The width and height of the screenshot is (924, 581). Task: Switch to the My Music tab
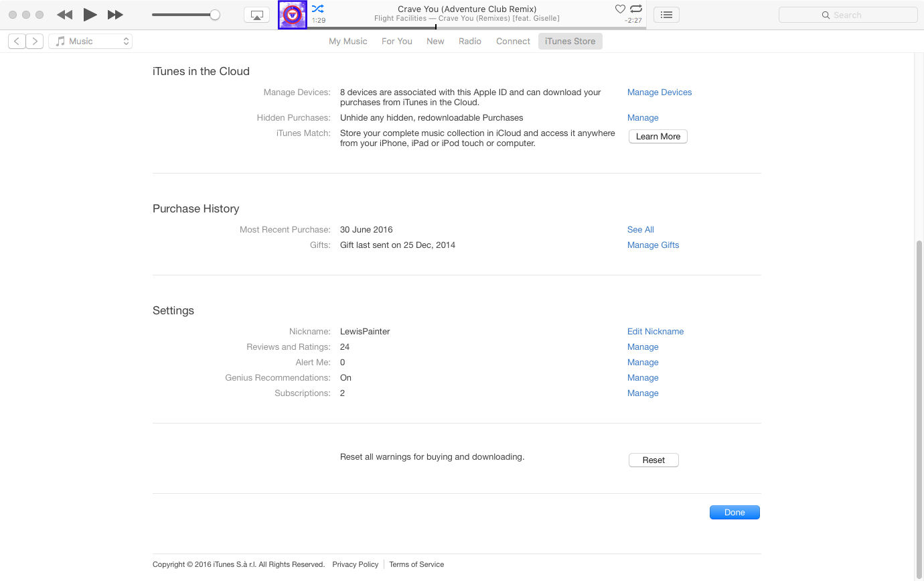pos(348,42)
